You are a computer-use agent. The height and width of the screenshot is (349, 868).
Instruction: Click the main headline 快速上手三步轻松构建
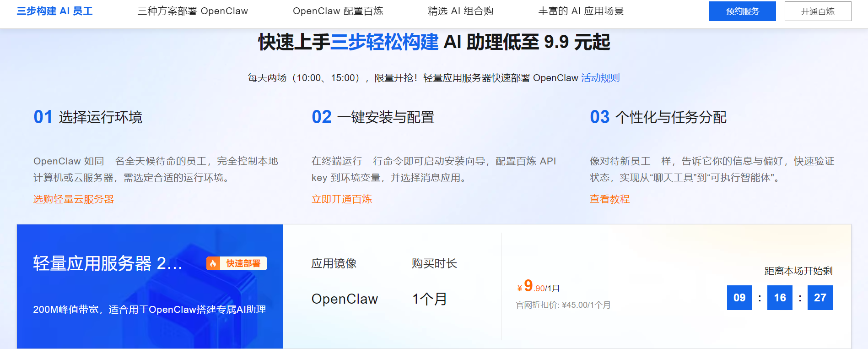[x=434, y=42]
